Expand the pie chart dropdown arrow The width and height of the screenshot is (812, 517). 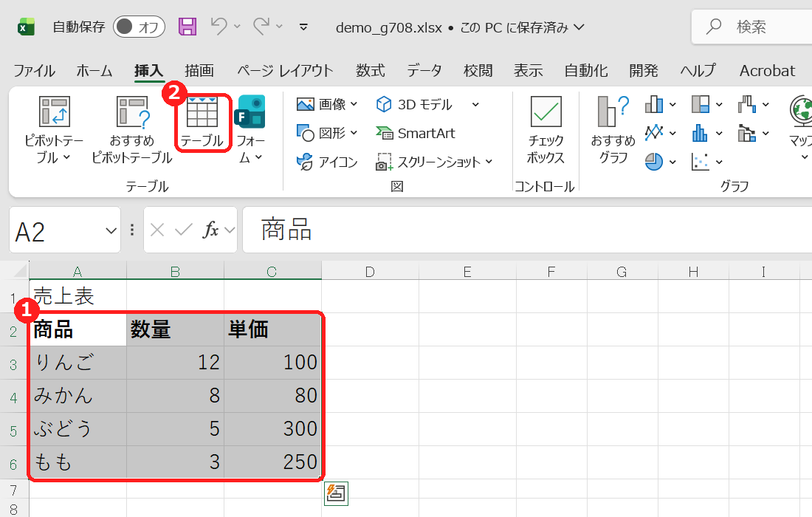point(672,162)
